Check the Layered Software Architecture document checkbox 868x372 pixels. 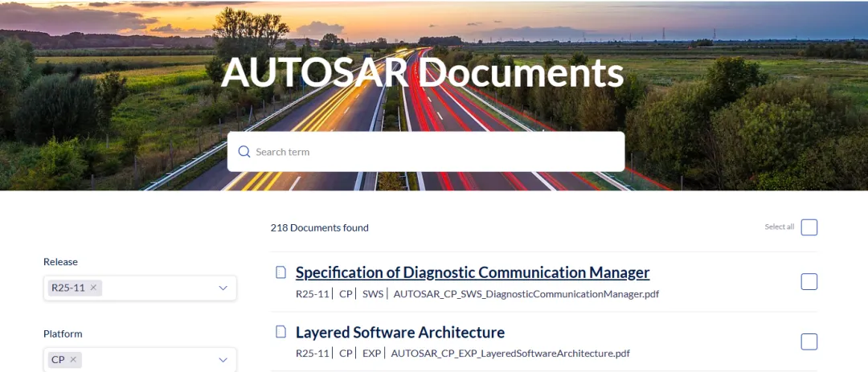click(809, 341)
